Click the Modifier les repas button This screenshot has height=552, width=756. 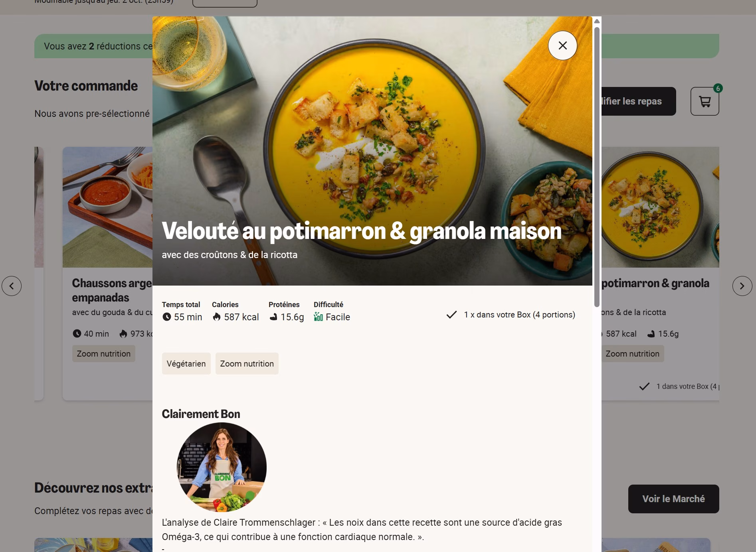[639, 101]
